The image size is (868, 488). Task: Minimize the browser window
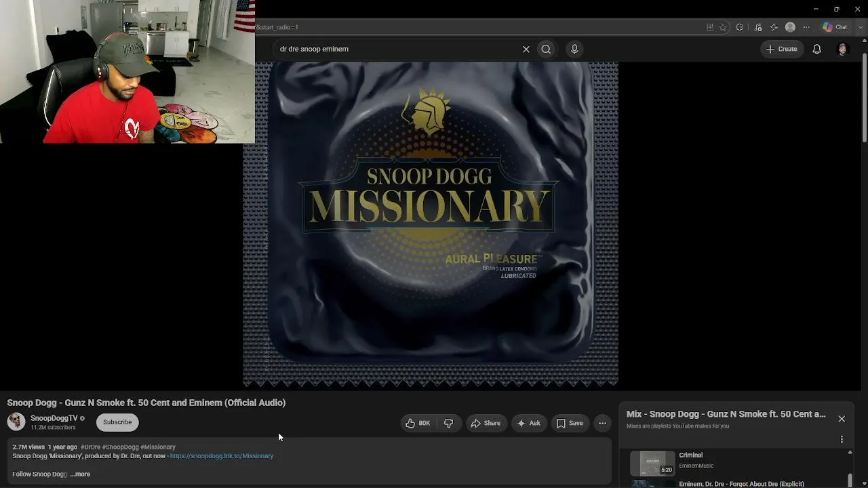(x=815, y=9)
